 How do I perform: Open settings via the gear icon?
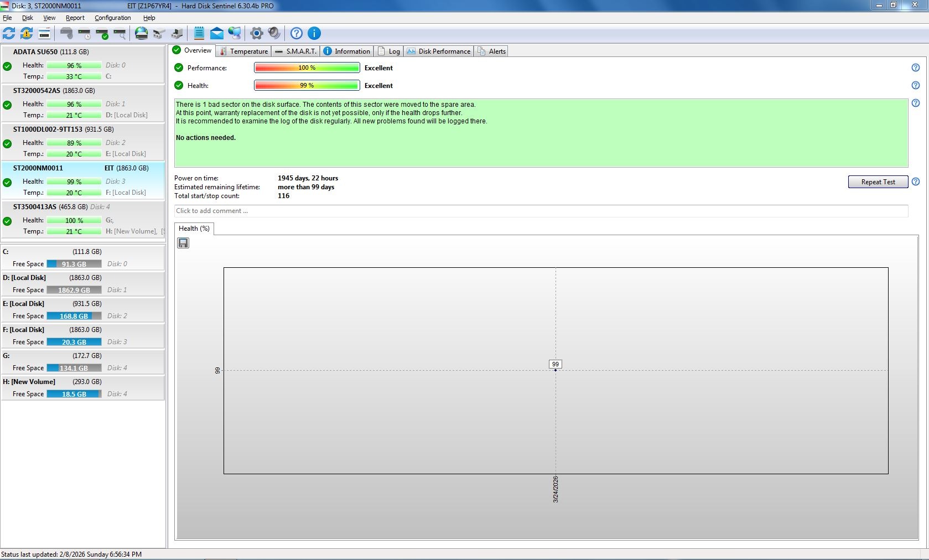256,33
